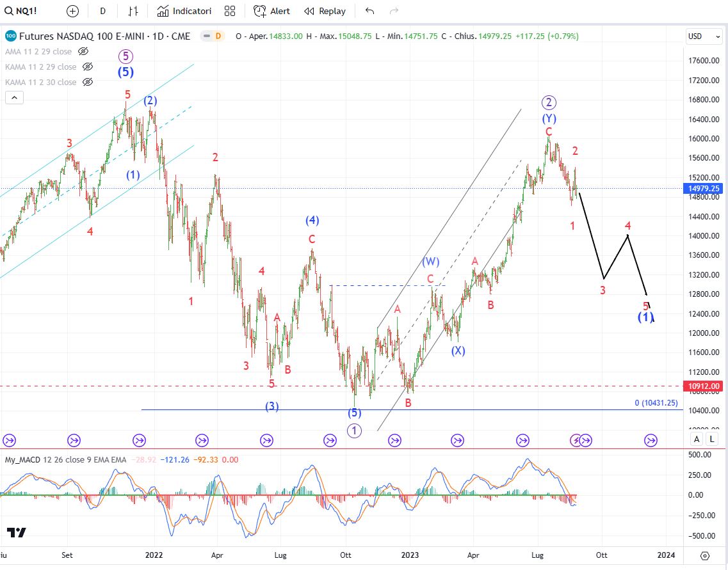
Task: Select the circled 1 wave label at bottom
Action: coord(354,431)
